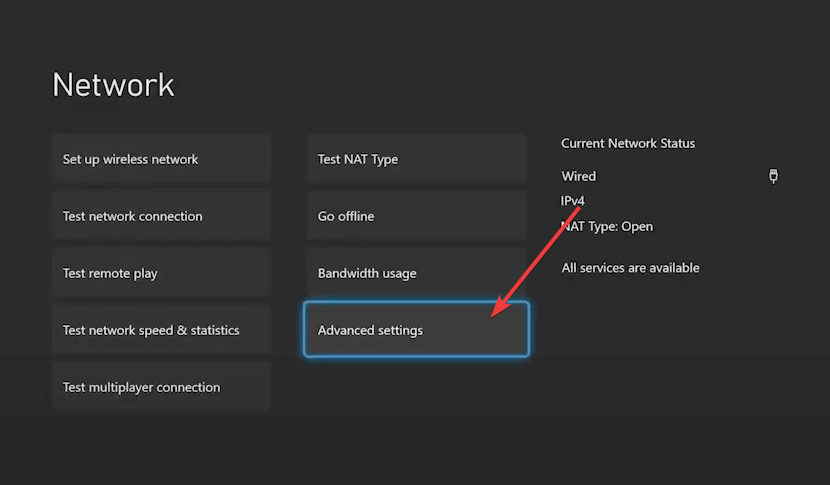830x485 pixels.
Task: Open Test network speed & statistics
Action: 161,330
